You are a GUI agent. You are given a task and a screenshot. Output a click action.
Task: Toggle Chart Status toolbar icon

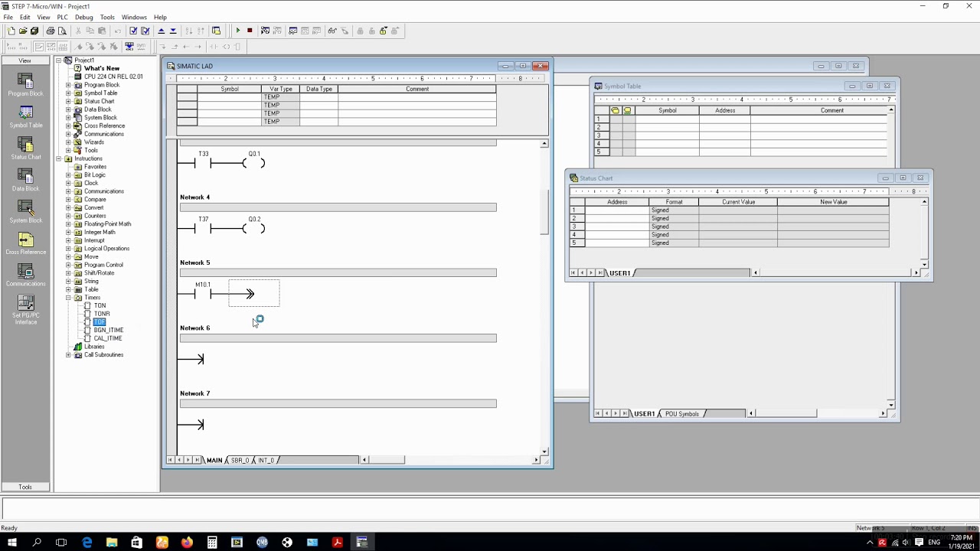tap(292, 31)
